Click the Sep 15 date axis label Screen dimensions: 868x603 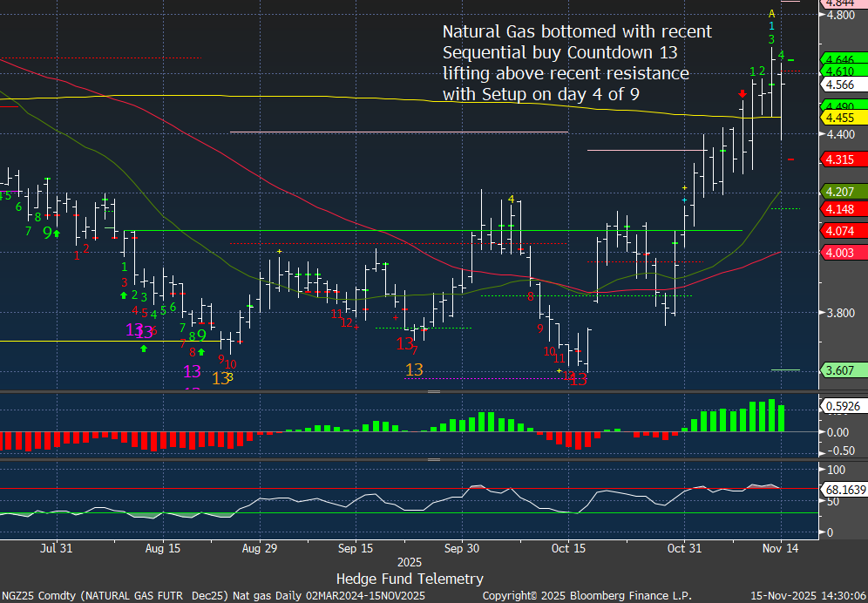pyautogui.click(x=355, y=549)
